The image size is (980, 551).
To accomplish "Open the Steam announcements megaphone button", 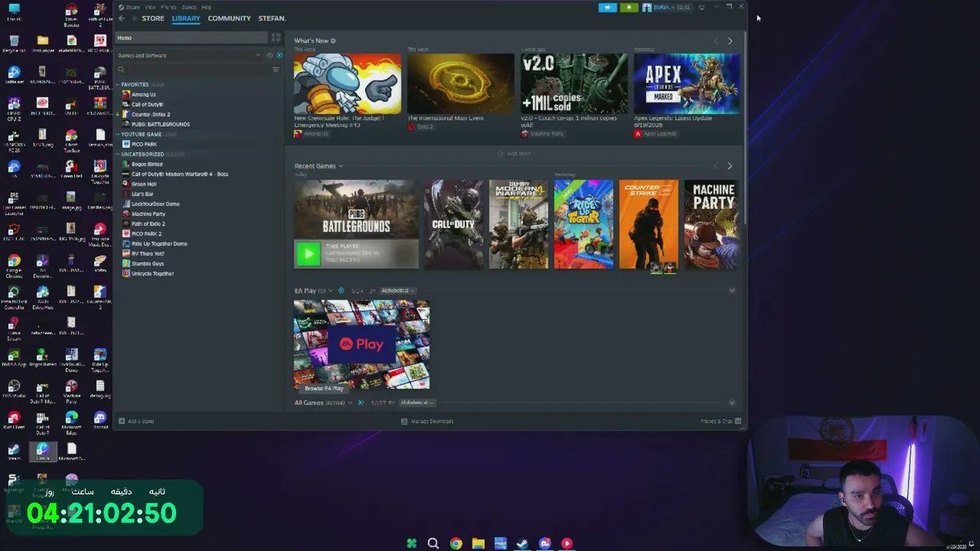I will [607, 8].
